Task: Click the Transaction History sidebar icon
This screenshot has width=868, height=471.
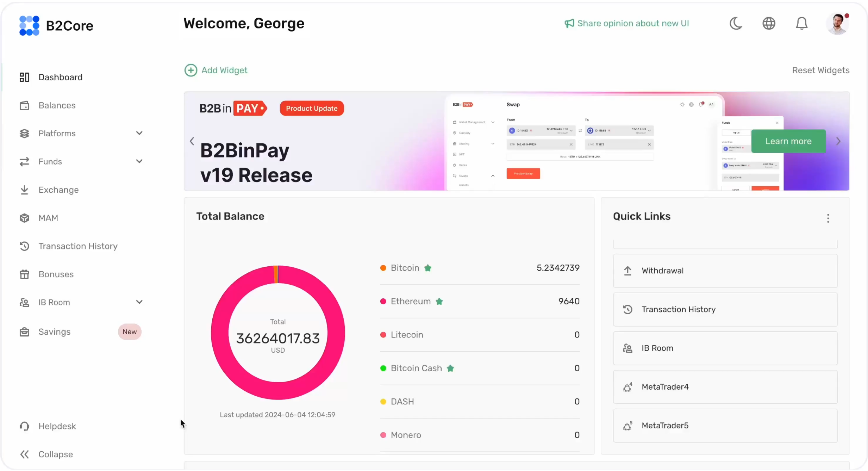Action: [24, 246]
